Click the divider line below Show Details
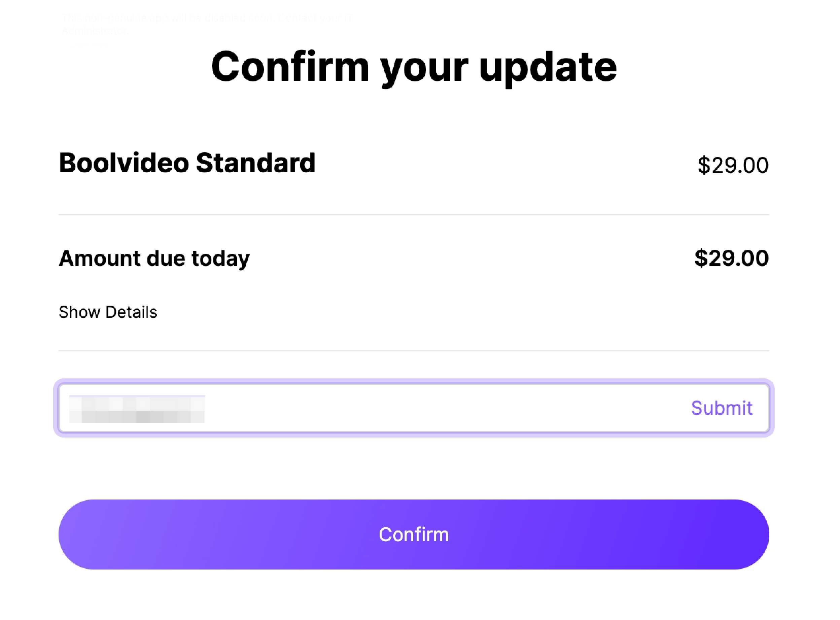 (413, 350)
